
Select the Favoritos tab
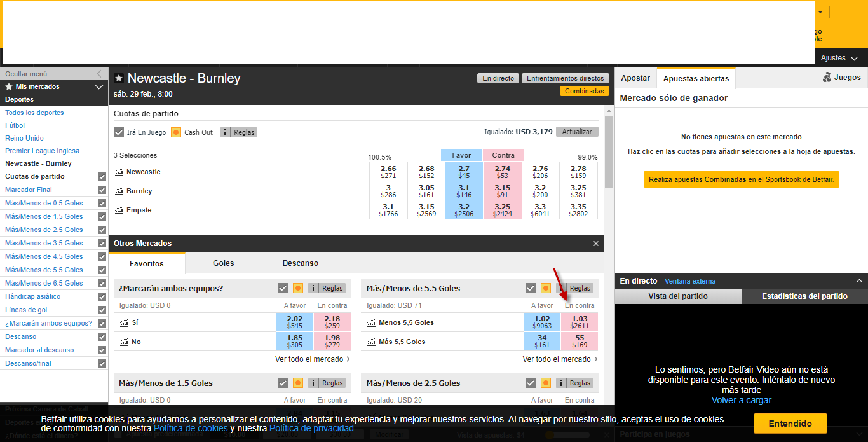click(147, 263)
